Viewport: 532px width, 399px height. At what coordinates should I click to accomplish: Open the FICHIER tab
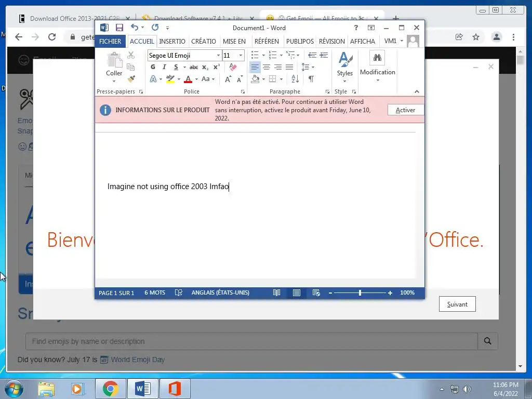(110, 41)
